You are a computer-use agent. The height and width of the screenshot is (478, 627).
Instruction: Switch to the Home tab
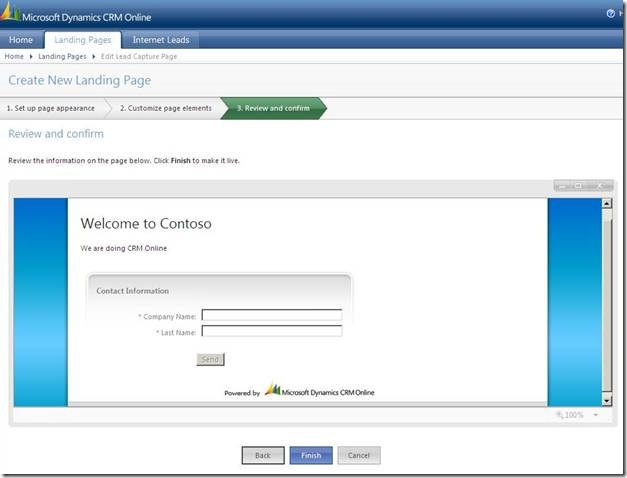[x=21, y=40]
